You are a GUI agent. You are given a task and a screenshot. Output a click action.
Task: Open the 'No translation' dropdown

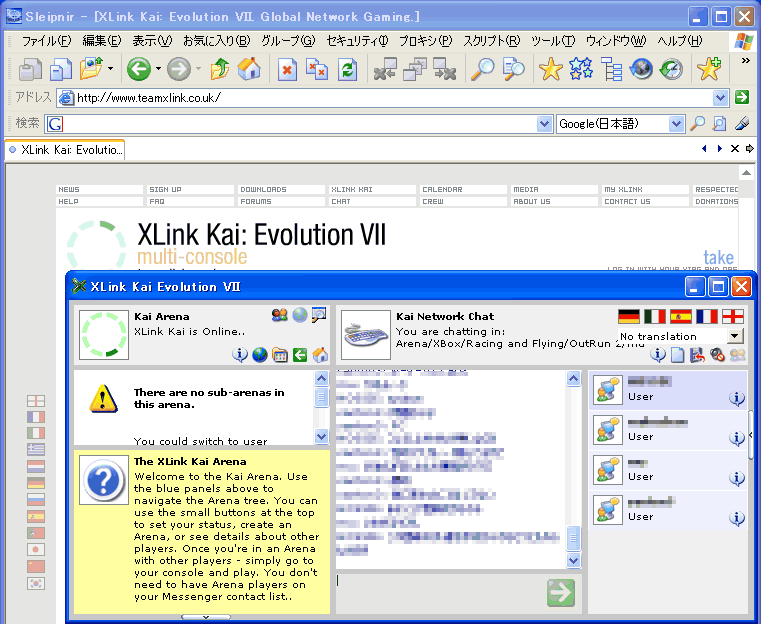(x=736, y=336)
